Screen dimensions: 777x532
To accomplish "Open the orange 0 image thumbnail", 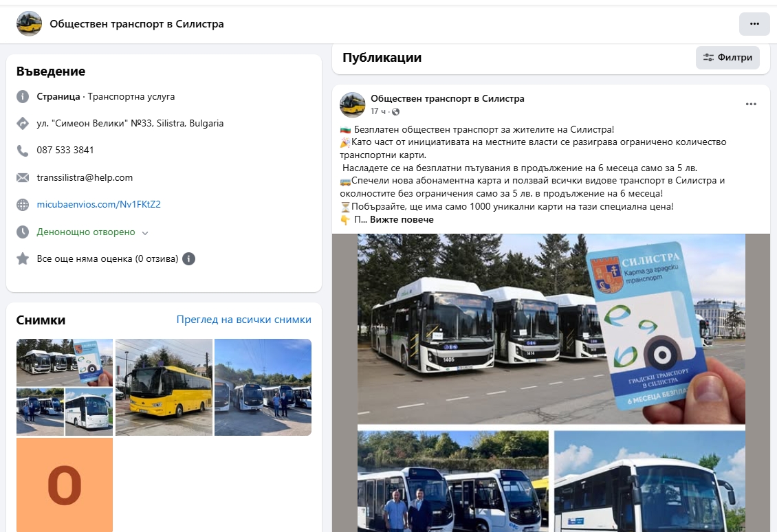I will 65,485.
